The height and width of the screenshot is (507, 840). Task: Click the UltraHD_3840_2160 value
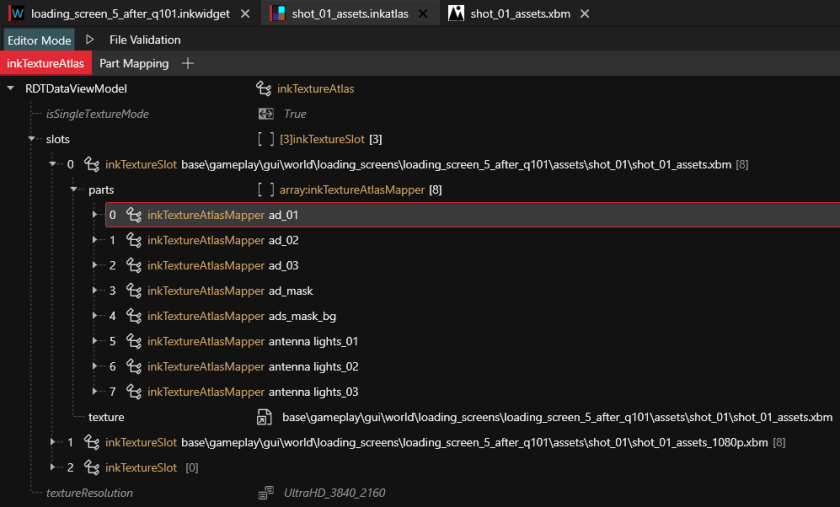tap(334, 493)
